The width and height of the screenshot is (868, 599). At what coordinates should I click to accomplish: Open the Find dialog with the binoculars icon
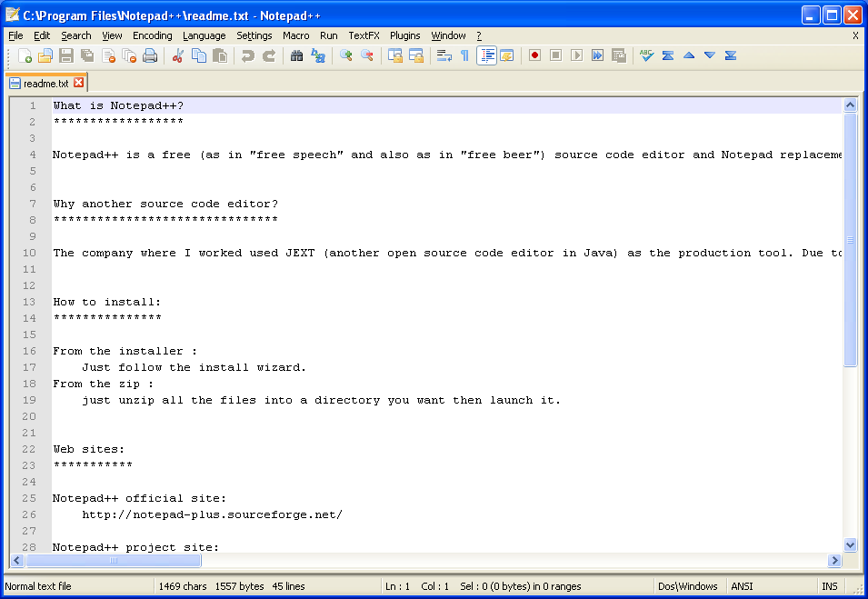pos(297,55)
